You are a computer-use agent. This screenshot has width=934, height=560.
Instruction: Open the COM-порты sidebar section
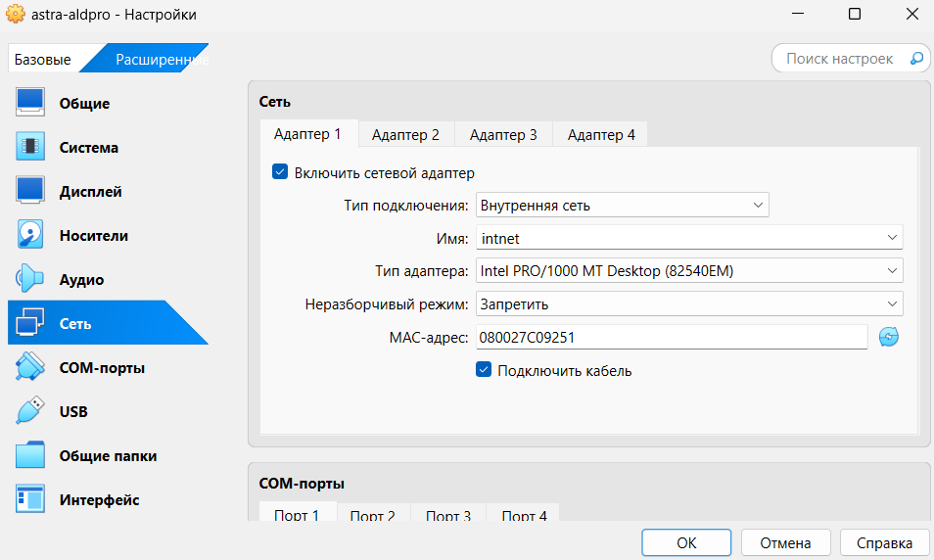[108, 367]
